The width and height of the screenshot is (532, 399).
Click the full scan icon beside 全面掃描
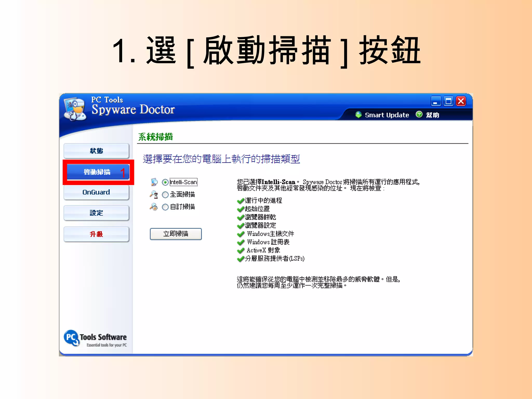(x=154, y=194)
